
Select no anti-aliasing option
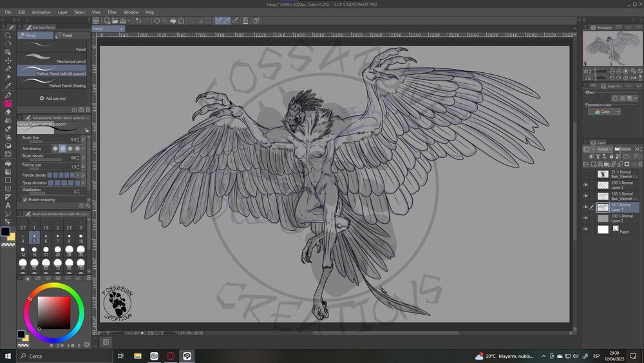pos(55,149)
